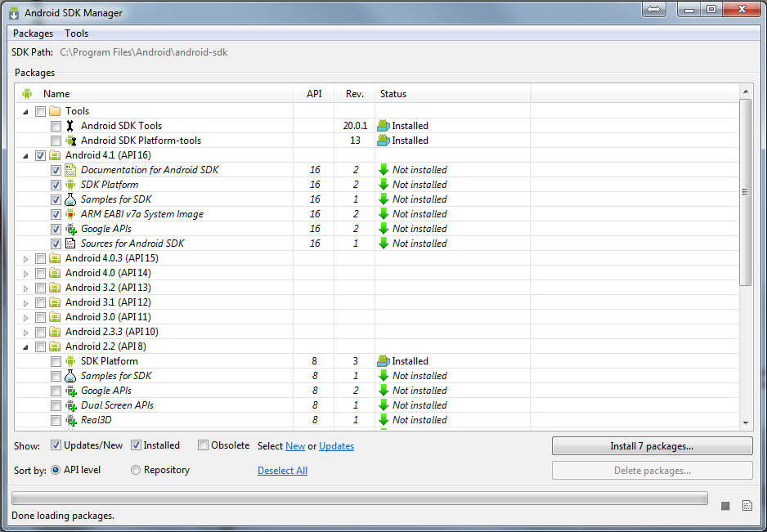Click the Tools folder icon
The width and height of the screenshot is (767, 532).
click(x=55, y=111)
